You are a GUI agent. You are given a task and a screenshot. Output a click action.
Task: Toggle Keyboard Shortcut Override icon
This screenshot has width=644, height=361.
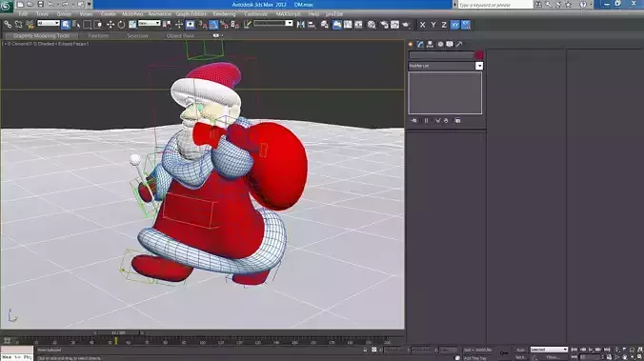[191, 25]
